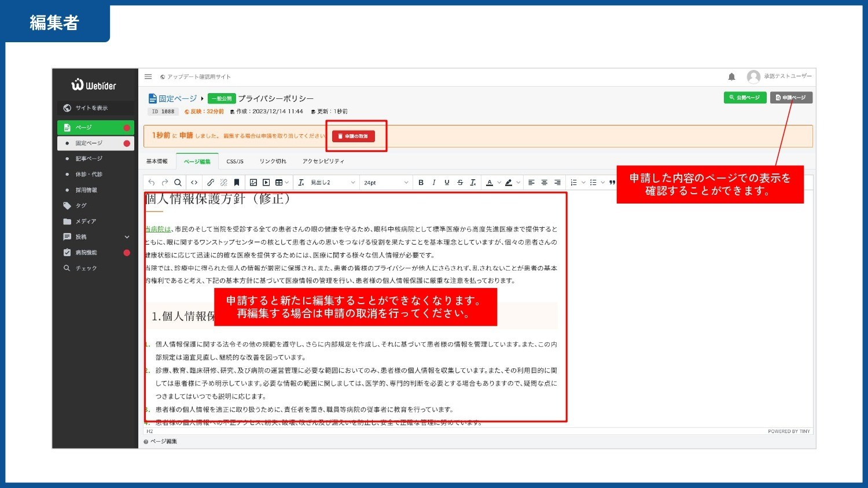Click the hamburger menu to collapse sidebar

[148, 77]
